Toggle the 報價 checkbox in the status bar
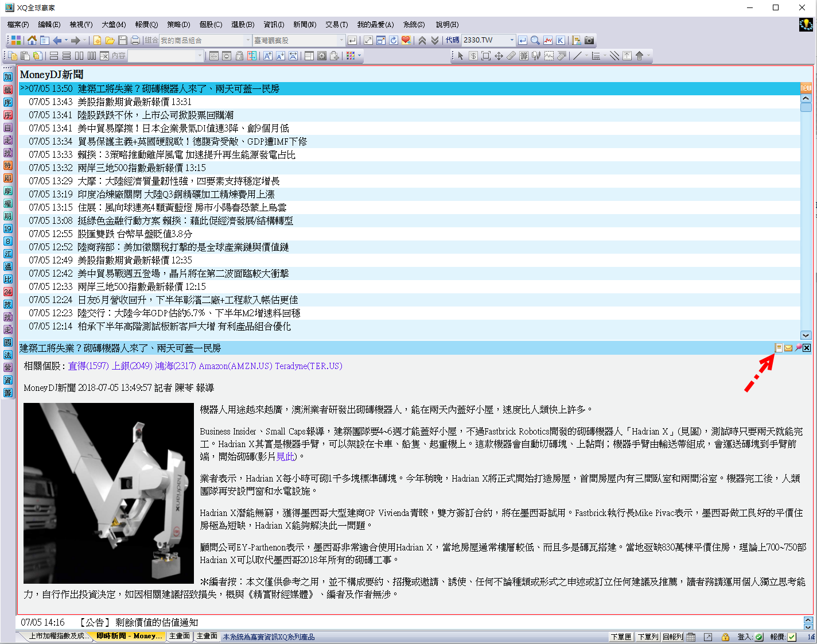The image size is (817, 644). pyautogui.click(x=792, y=637)
